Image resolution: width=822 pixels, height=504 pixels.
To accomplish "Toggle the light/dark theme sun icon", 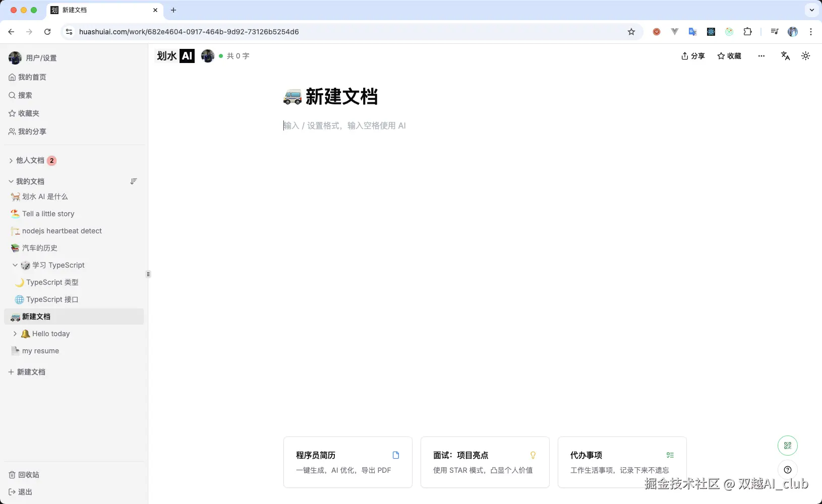I will (806, 56).
